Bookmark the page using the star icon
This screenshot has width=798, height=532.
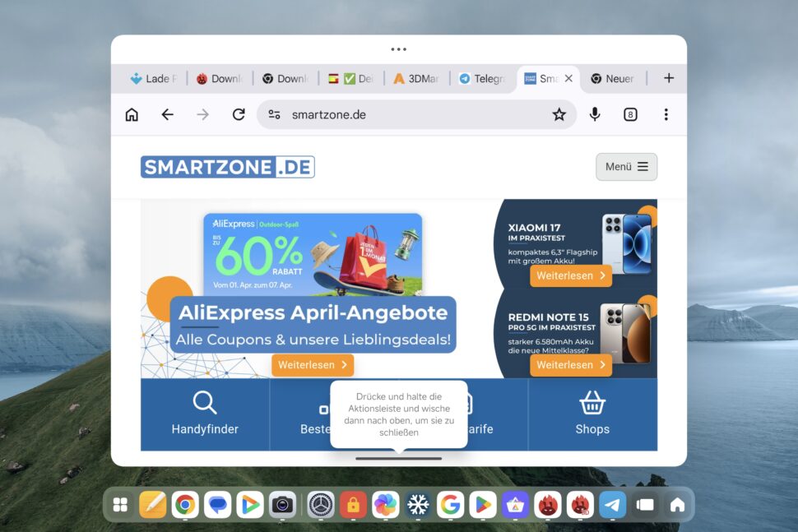click(x=559, y=114)
